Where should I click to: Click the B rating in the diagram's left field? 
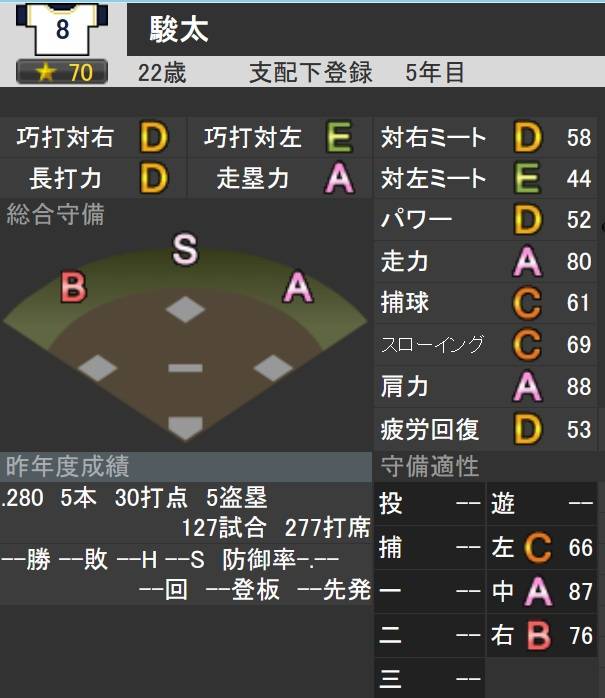point(73,288)
